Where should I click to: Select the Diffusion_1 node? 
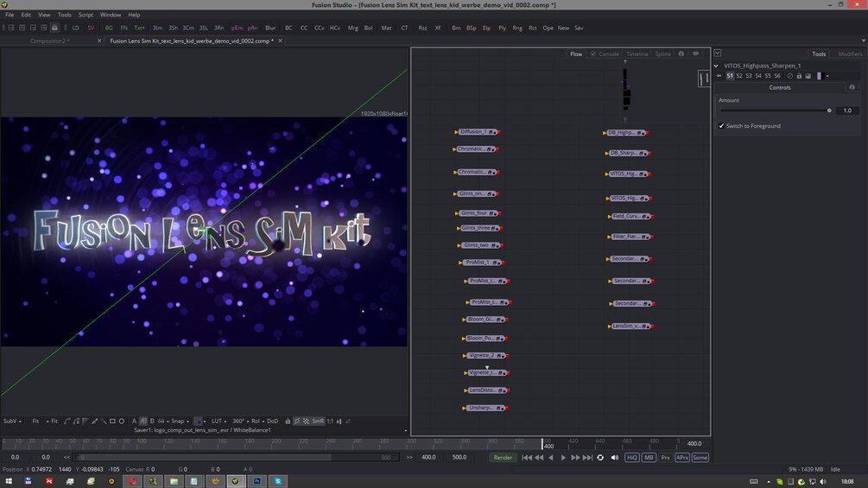click(477, 131)
